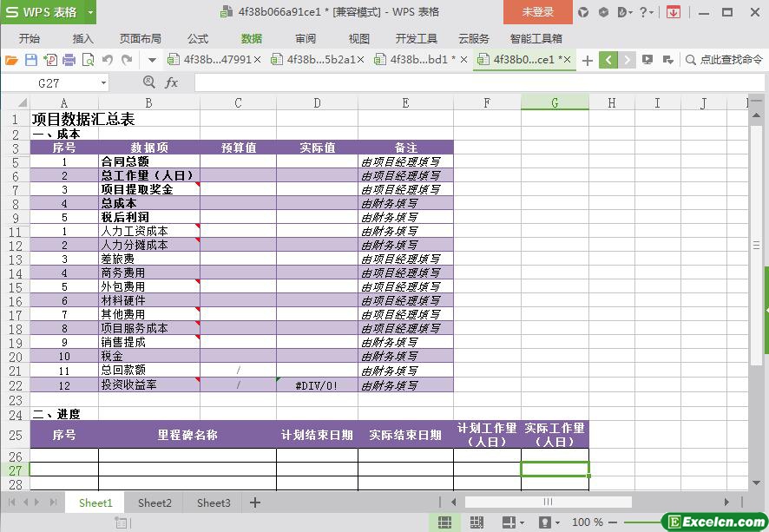This screenshot has width=769, height=532.
Task: Expand the Name Box dropdown arrow
Action: (104, 82)
